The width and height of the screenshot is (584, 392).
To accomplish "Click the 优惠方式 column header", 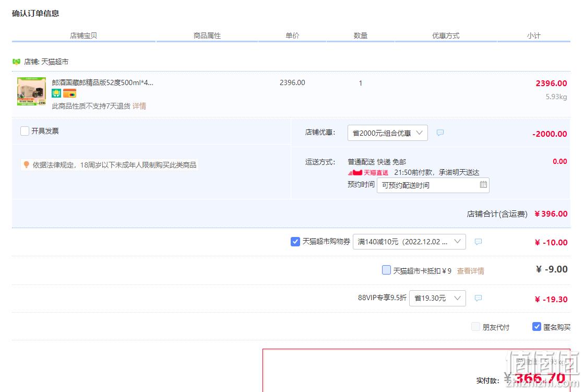I will click(446, 35).
